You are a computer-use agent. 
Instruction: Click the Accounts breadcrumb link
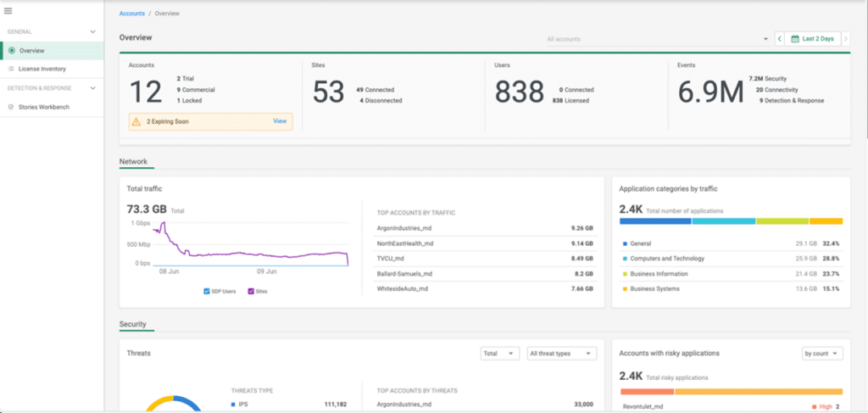(132, 14)
